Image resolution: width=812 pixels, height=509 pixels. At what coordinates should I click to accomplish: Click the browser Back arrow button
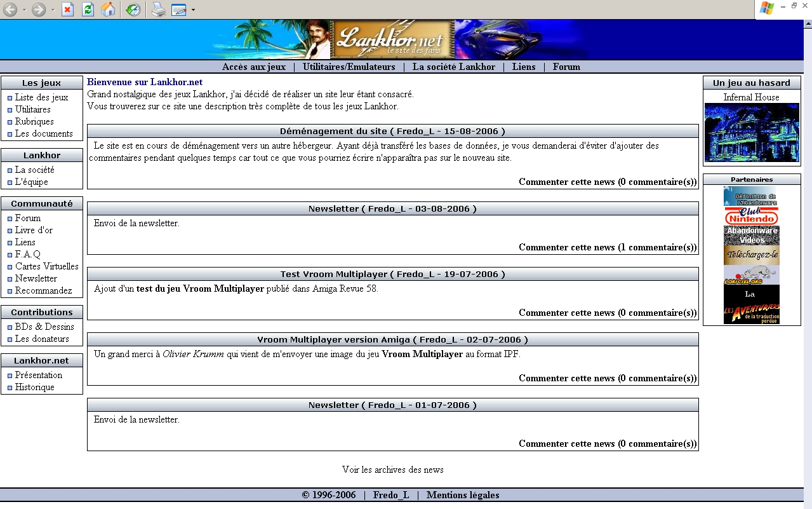(x=10, y=10)
